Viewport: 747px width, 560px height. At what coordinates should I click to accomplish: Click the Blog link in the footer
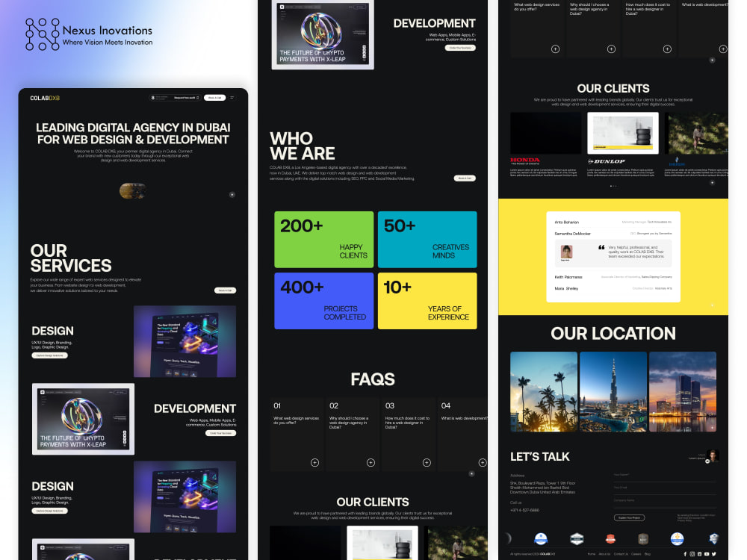[648, 554]
